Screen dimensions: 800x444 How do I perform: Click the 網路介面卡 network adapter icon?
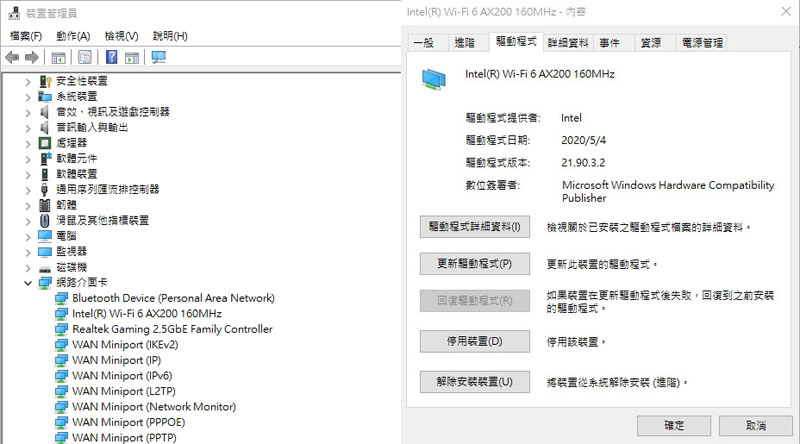pyautogui.click(x=45, y=283)
